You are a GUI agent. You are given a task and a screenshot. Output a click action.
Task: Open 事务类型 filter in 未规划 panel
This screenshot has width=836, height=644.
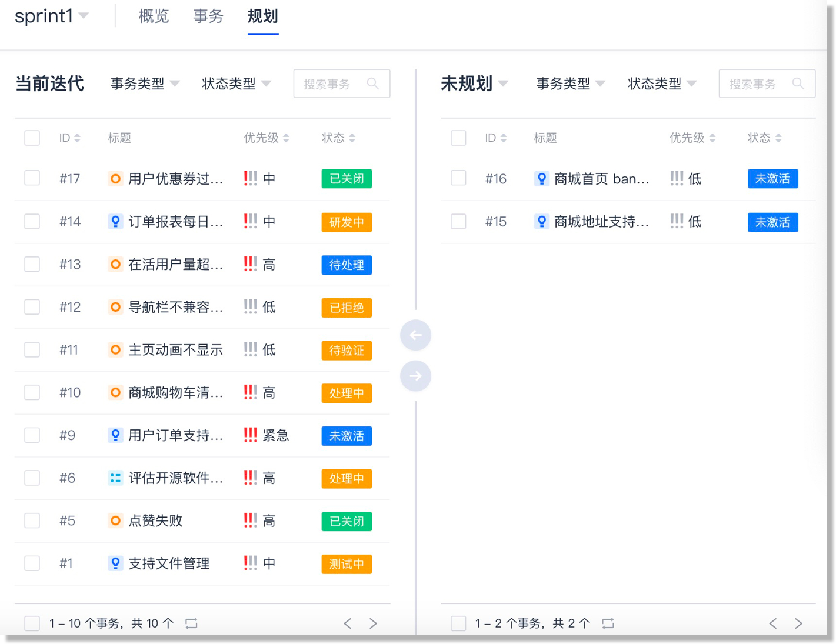click(x=571, y=84)
